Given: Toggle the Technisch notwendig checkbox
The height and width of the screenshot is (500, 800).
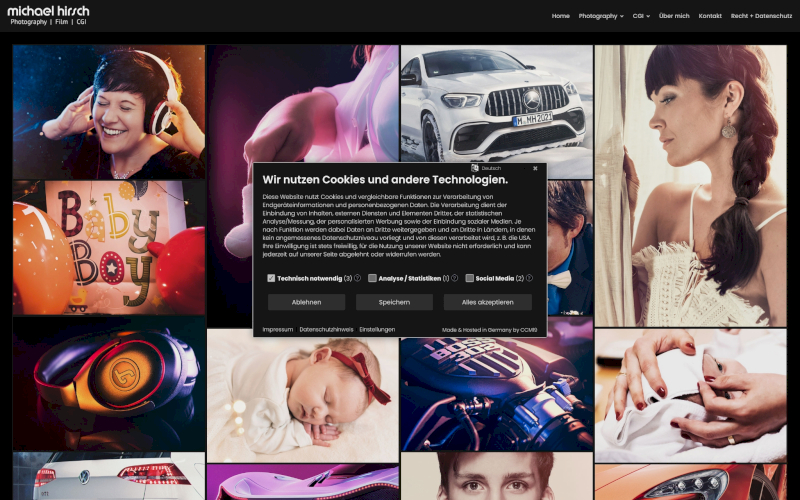Looking at the screenshot, I should point(271,278).
